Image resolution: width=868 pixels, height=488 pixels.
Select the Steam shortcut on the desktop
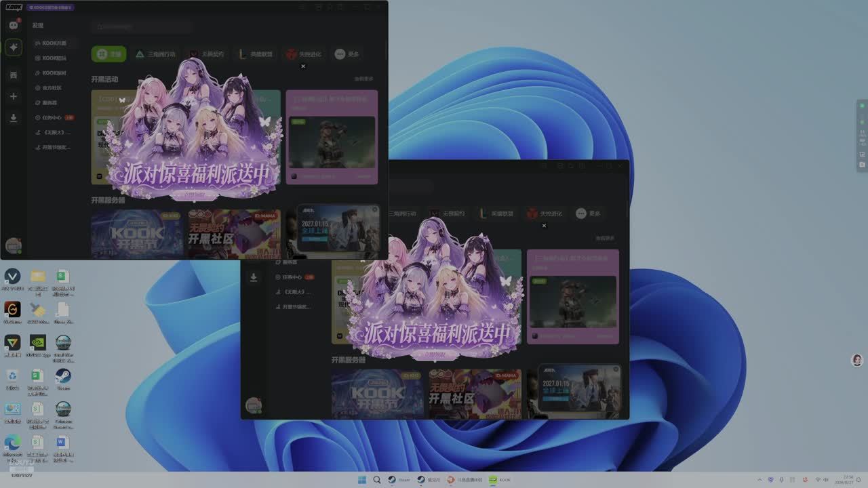click(x=63, y=378)
